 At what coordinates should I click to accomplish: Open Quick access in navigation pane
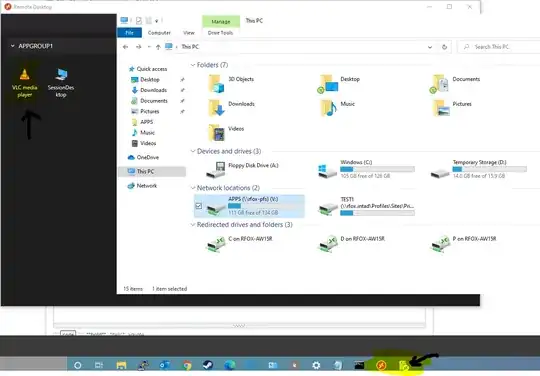point(148,69)
